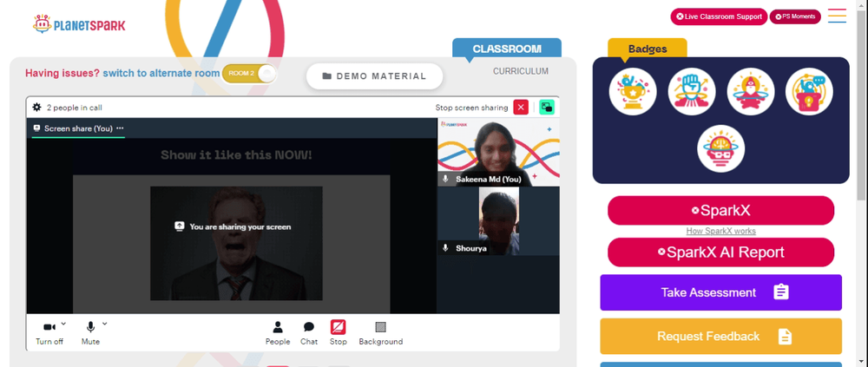Viewport: 868px width, 367px height.
Task: Open call settings gear icon
Action: (37, 108)
